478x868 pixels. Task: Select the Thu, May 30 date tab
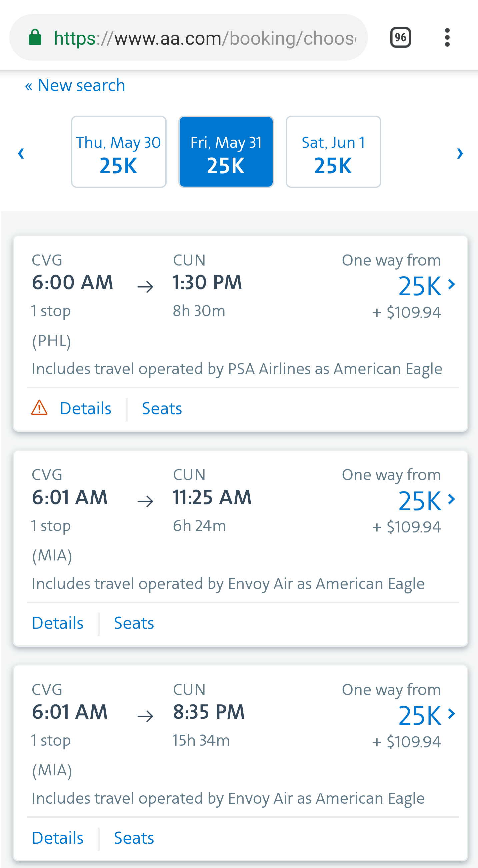[x=119, y=152]
